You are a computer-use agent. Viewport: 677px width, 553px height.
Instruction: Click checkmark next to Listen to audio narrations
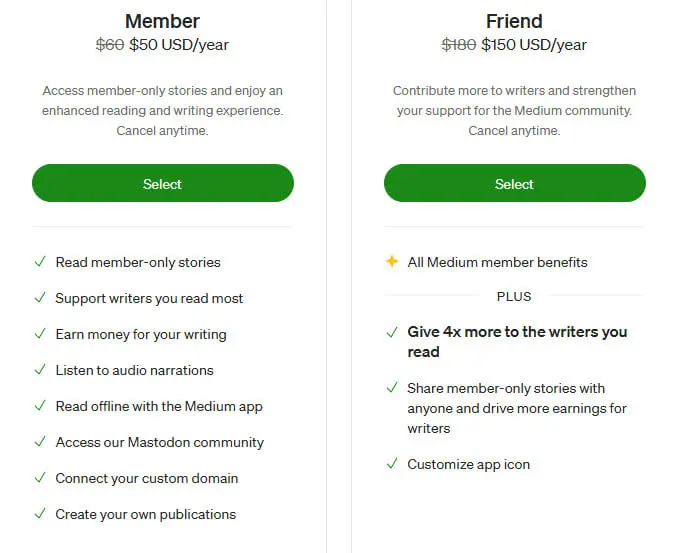[40, 370]
